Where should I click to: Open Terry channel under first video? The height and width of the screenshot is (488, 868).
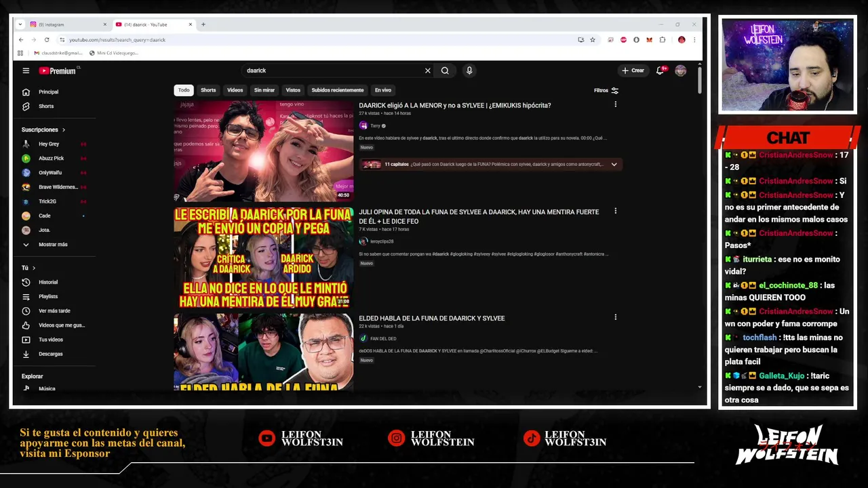375,125
